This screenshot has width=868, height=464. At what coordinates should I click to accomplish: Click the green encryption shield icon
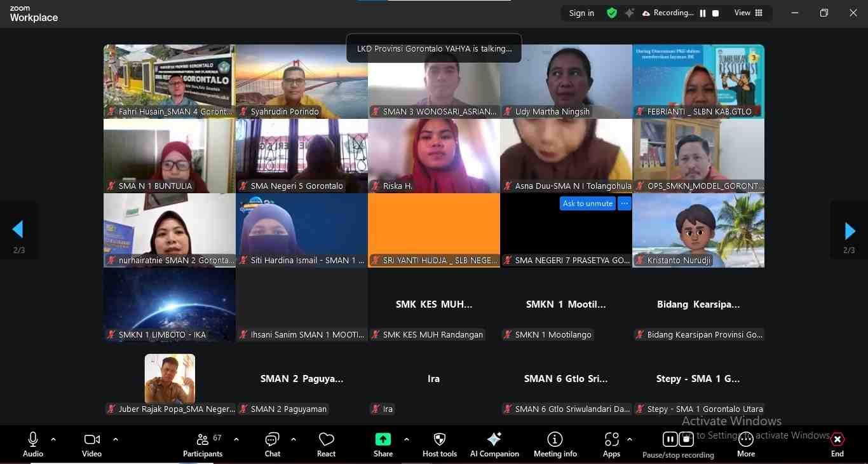612,13
